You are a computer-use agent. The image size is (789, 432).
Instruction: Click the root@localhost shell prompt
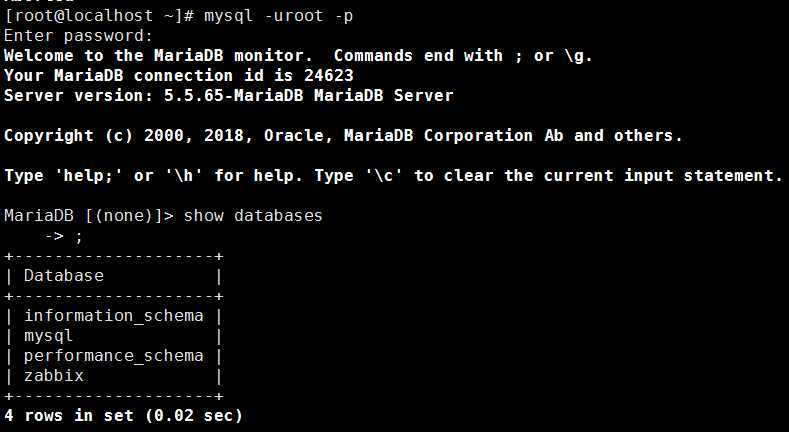[x=99, y=16]
